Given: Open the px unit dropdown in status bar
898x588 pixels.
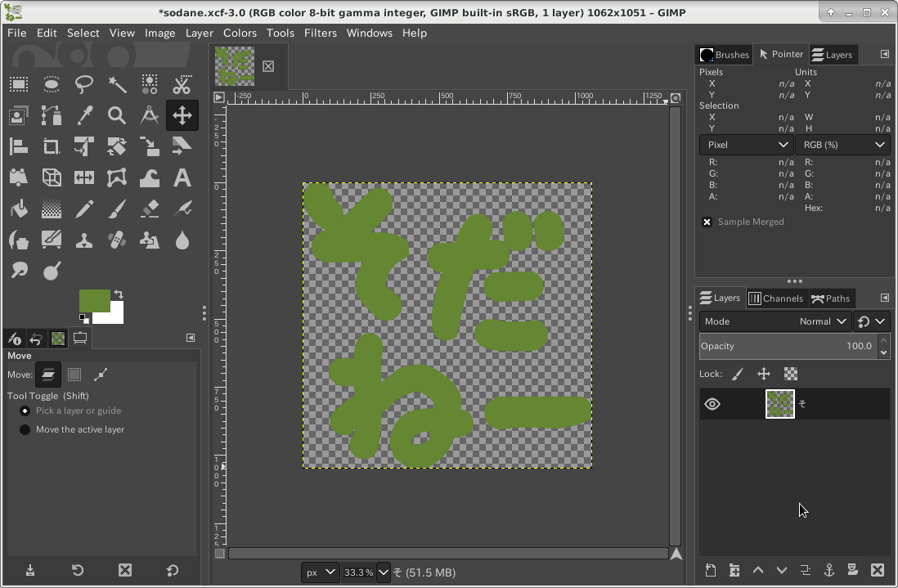Looking at the screenshot, I should coord(320,572).
